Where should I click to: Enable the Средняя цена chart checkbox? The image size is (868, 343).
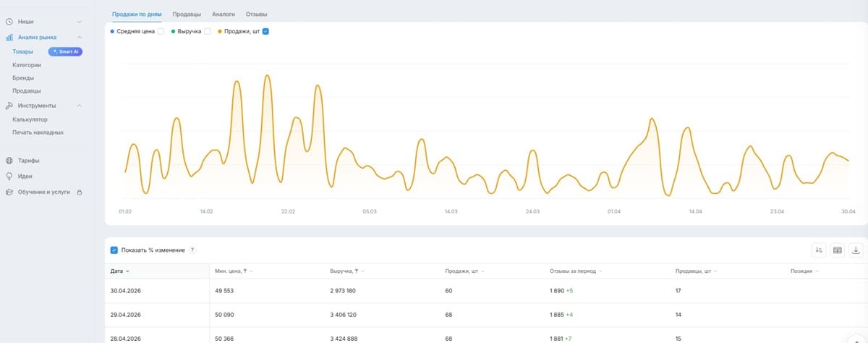161,32
